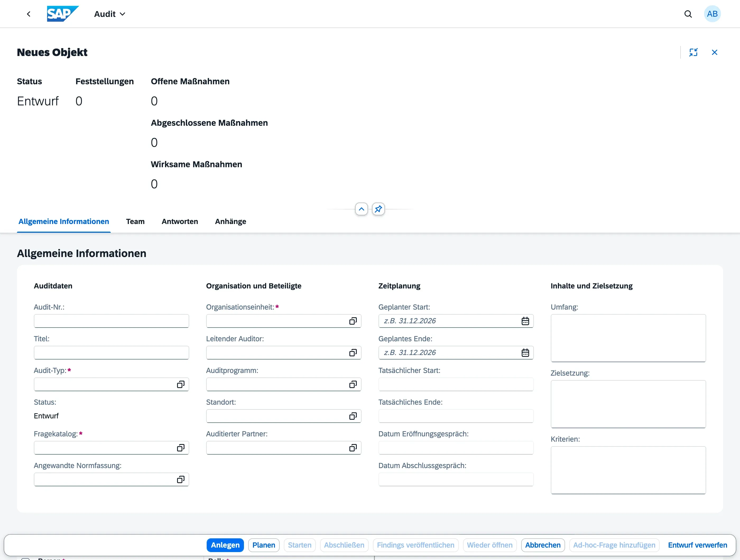Open value help for Audit-Typ
The height and width of the screenshot is (560, 740).
tap(181, 385)
